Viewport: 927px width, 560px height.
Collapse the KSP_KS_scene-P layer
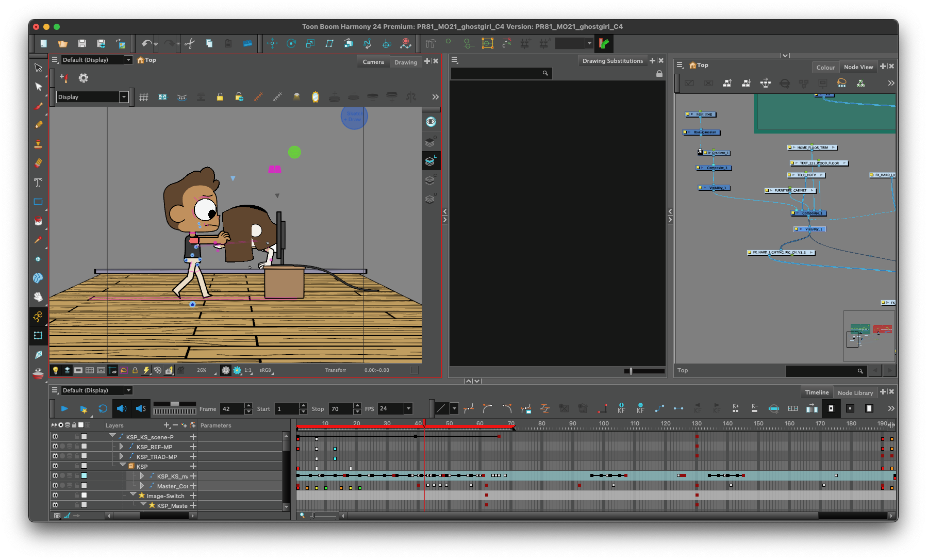(112, 436)
